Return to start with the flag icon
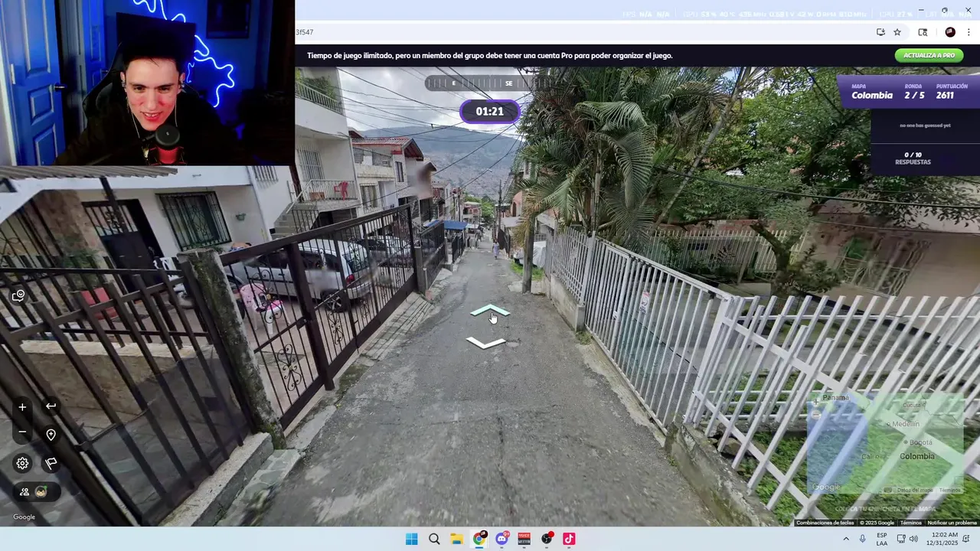The image size is (980, 551). point(51,463)
